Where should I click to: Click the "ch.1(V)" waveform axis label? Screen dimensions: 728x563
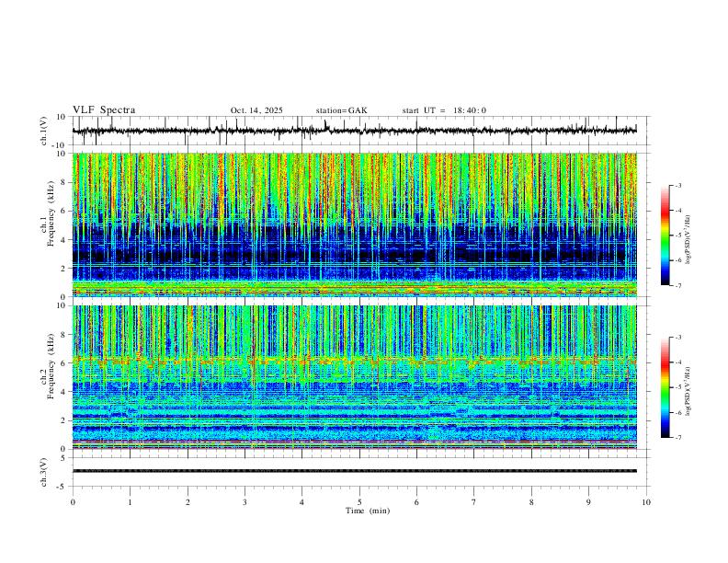coord(44,131)
